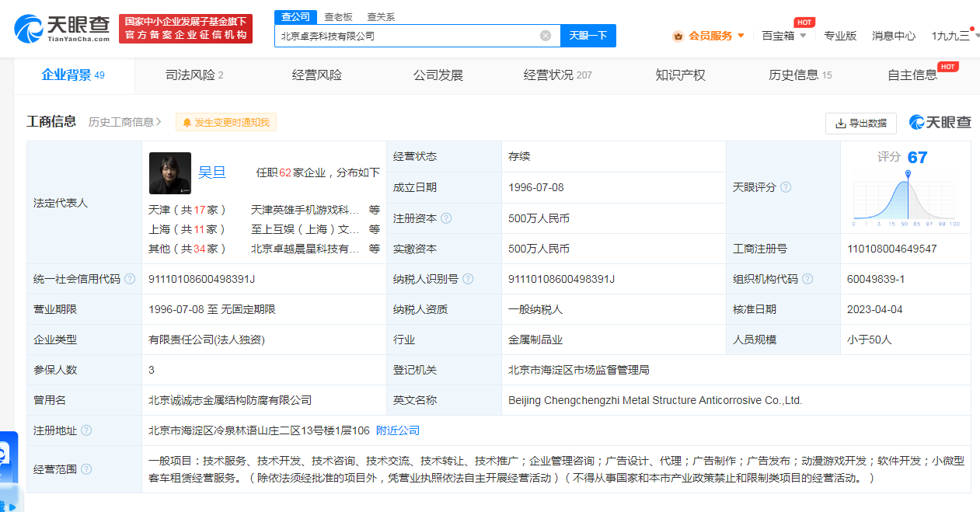Click the Tianyancha logo in the header
980x512 pixels.
[x=61, y=29]
